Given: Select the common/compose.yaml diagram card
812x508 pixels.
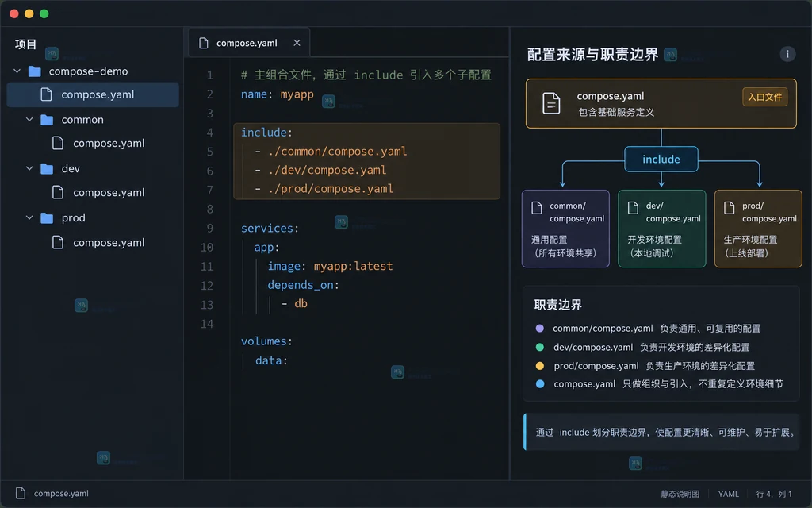Looking at the screenshot, I should (x=565, y=229).
